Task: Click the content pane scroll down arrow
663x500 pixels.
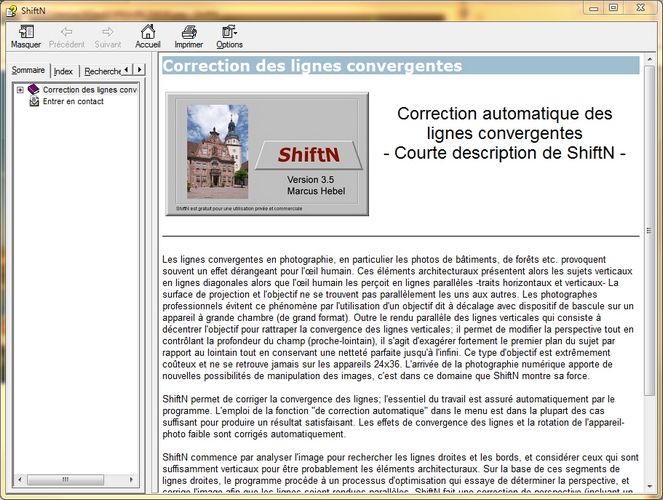Action: pos(650,492)
